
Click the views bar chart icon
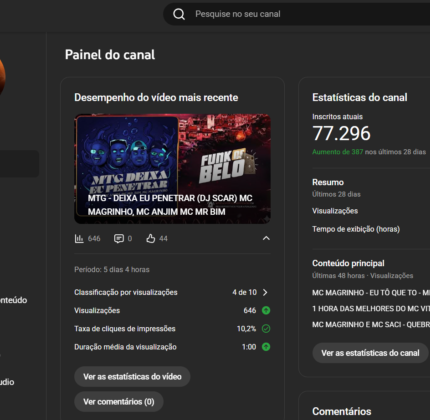pos(79,239)
